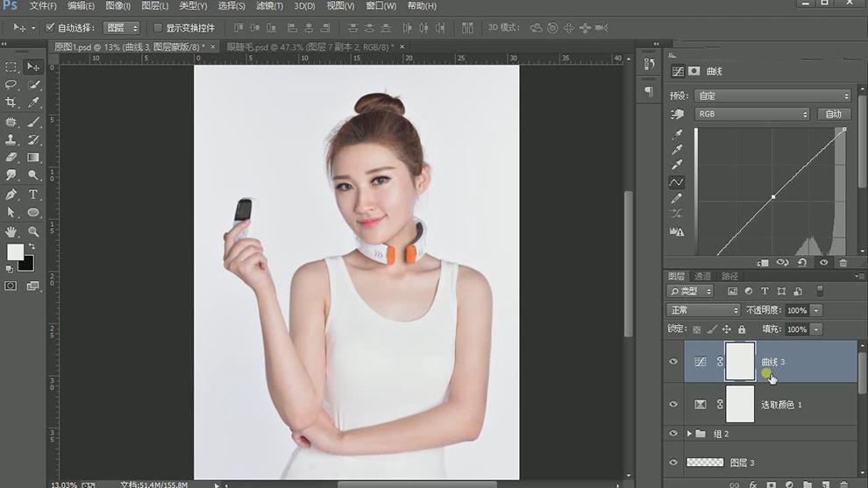This screenshot has height=488, width=868.
Task: Enable the 显示变换控件 checkbox
Action: 158,28
